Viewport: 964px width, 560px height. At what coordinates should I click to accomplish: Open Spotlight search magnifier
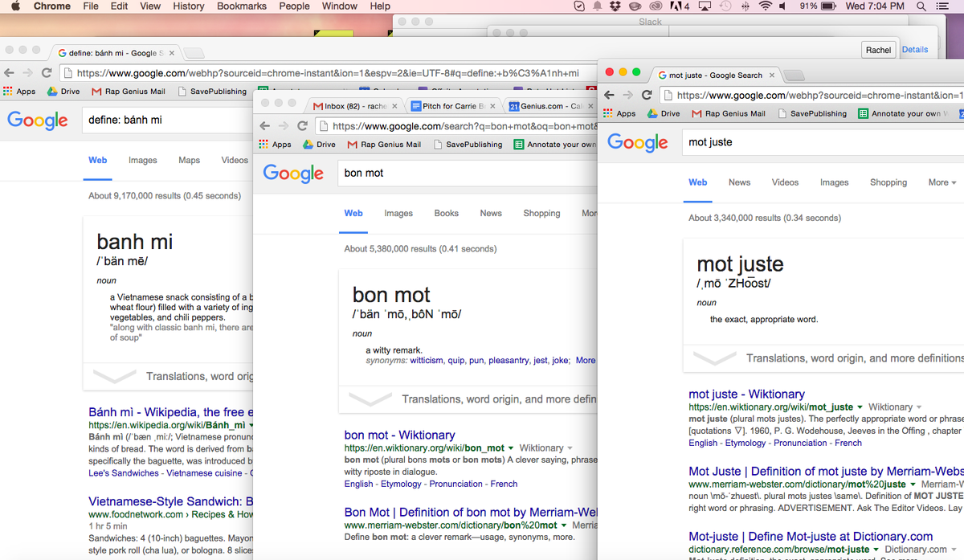[x=921, y=6]
